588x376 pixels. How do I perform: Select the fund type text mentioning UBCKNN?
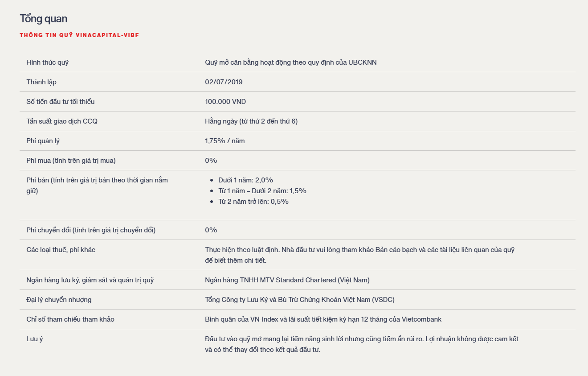[290, 62]
